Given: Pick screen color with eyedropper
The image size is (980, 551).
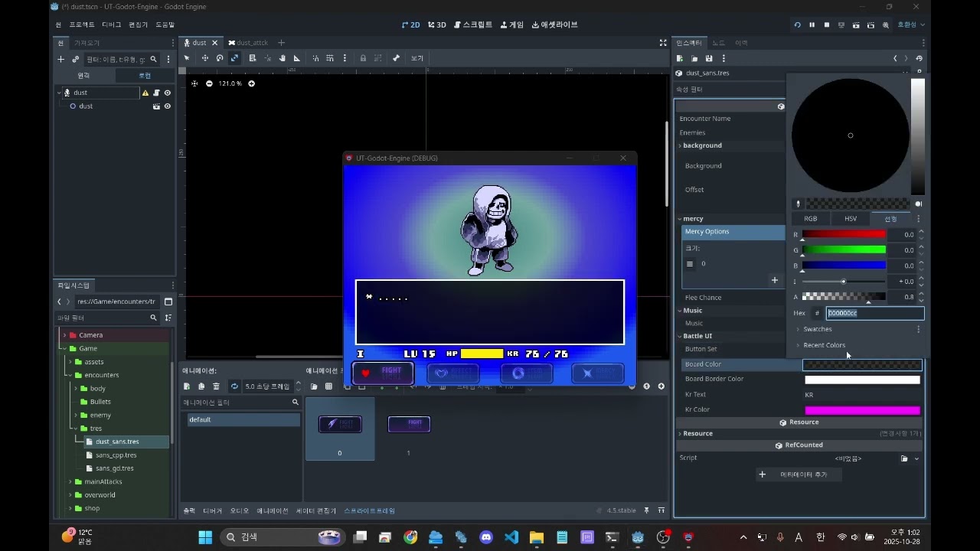Looking at the screenshot, I should coord(797,204).
